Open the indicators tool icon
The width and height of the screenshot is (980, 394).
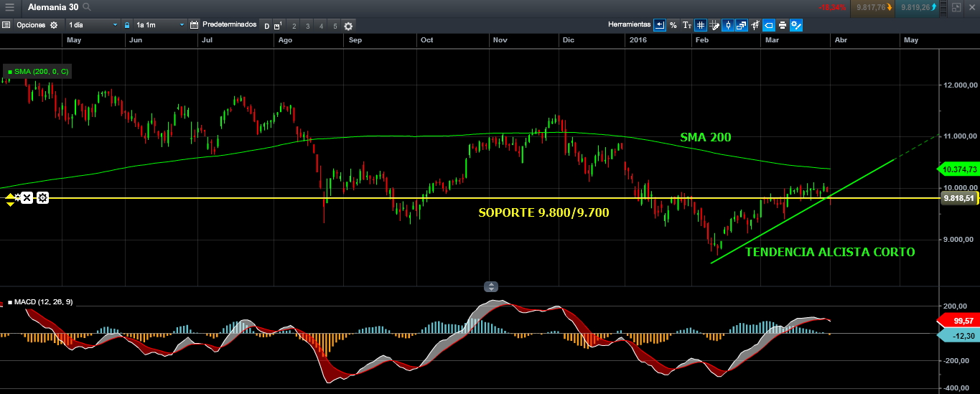pyautogui.click(x=755, y=25)
